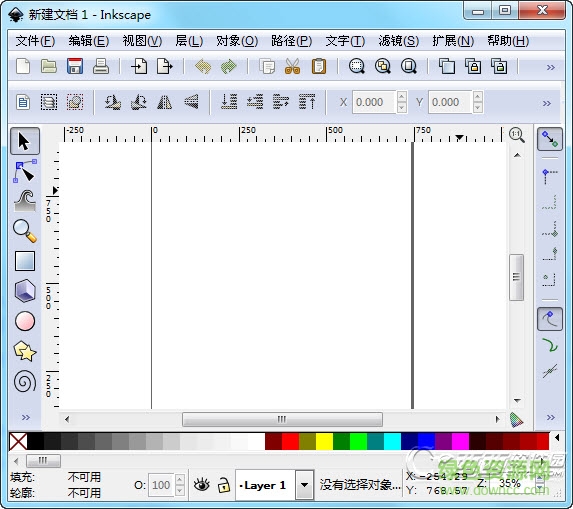Copy selection icon

(x=267, y=67)
